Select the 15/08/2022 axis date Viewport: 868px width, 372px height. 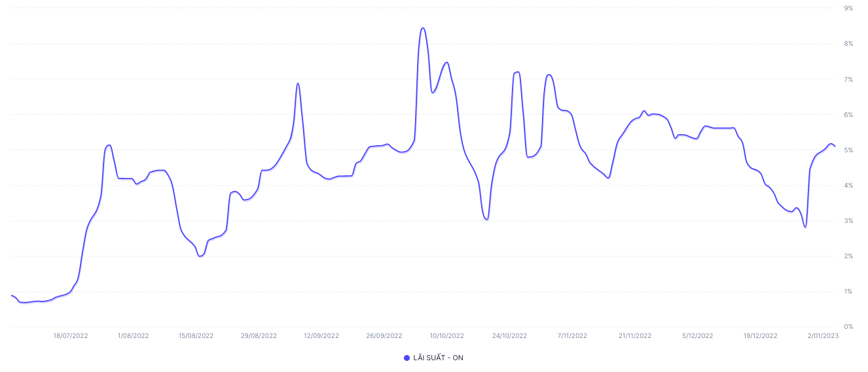coord(196,336)
